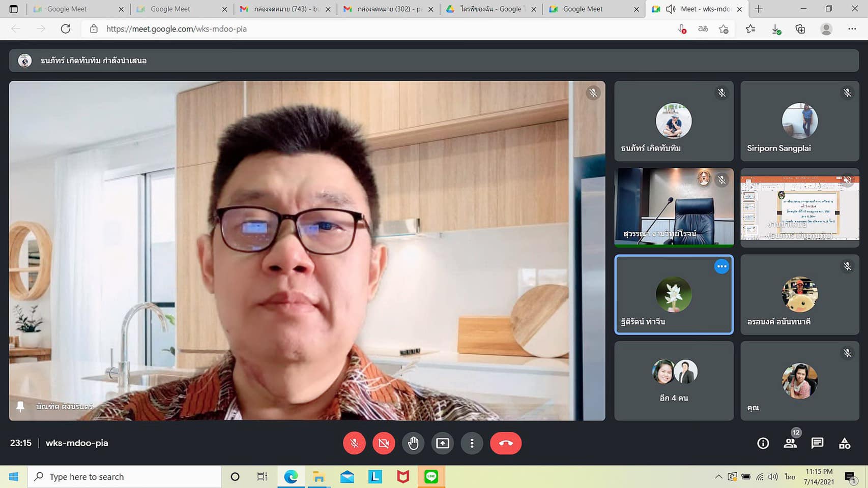The width and height of the screenshot is (868, 488).
Task: Open the activities shapes icon
Action: [x=845, y=443]
